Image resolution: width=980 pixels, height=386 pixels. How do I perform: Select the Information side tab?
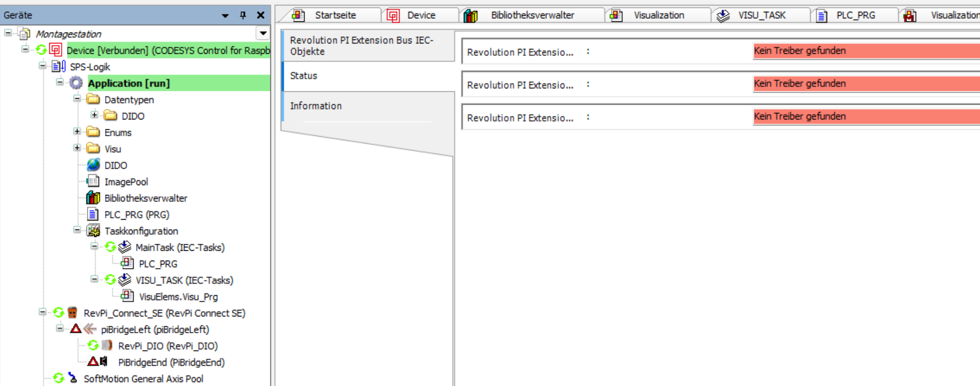pyautogui.click(x=368, y=106)
